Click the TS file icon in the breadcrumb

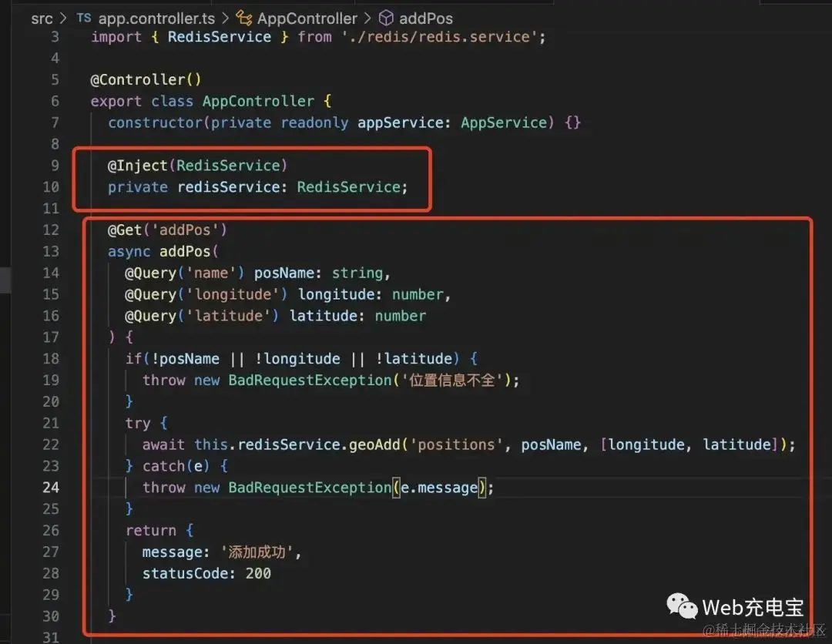(84, 18)
